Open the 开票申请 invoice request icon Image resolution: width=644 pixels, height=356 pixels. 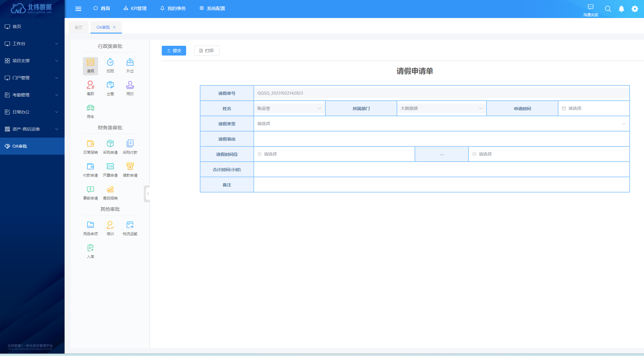click(x=110, y=170)
